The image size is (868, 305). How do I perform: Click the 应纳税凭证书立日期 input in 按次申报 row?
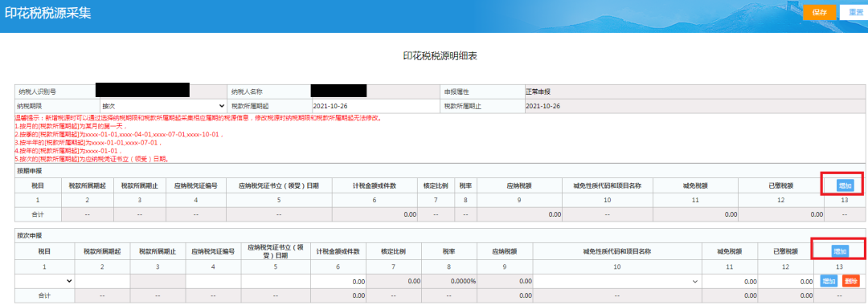click(275, 281)
